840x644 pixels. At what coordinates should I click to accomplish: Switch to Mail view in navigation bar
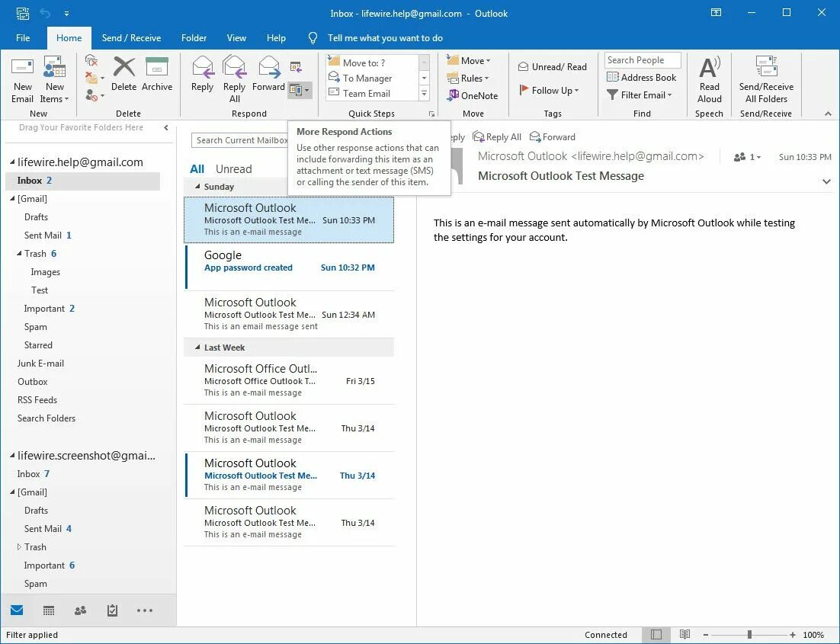pyautogui.click(x=17, y=610)
